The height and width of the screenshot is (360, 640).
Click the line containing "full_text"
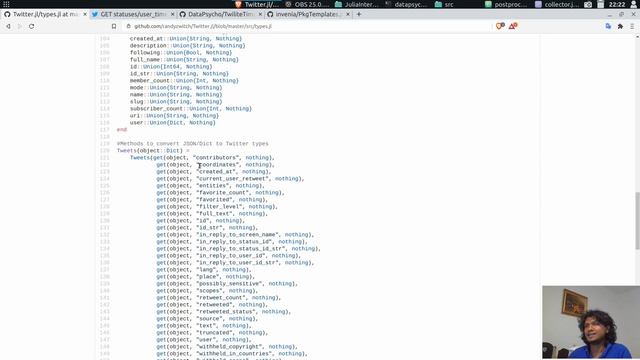tap(212, 213)
